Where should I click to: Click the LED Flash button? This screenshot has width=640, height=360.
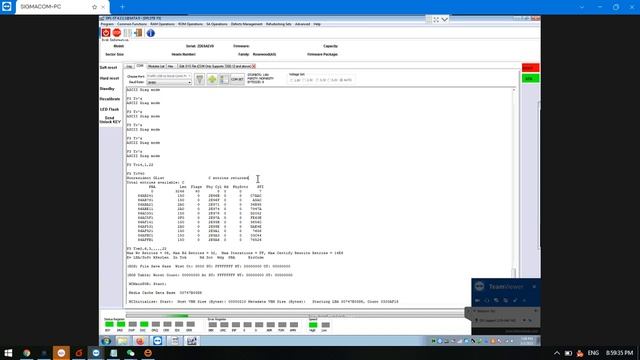(109, 109)
